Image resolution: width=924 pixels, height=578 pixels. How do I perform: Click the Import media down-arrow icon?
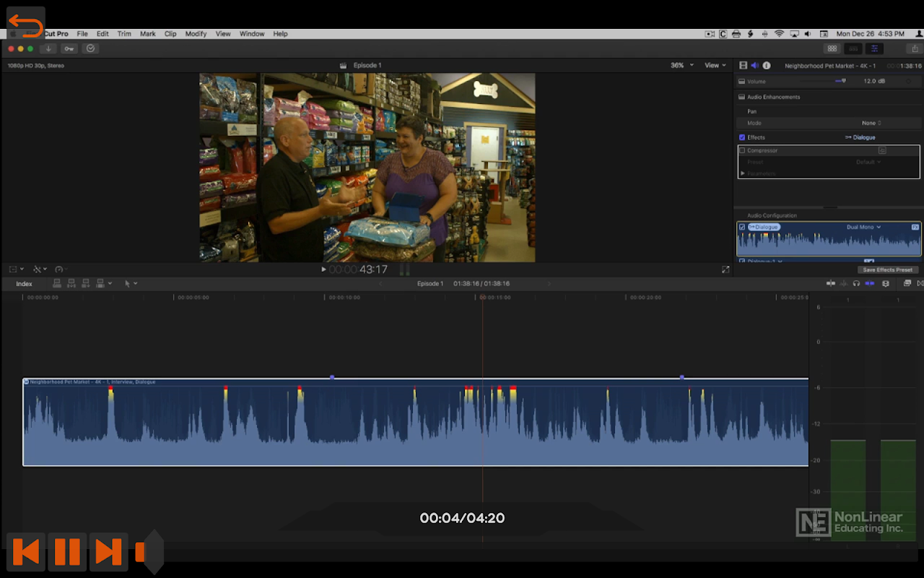pos(48,48)
